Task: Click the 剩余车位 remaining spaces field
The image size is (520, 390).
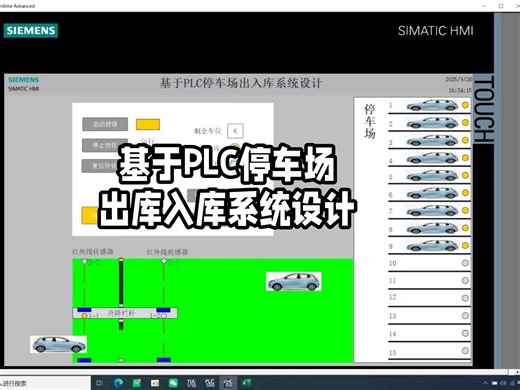Action: tap(235, 131)
